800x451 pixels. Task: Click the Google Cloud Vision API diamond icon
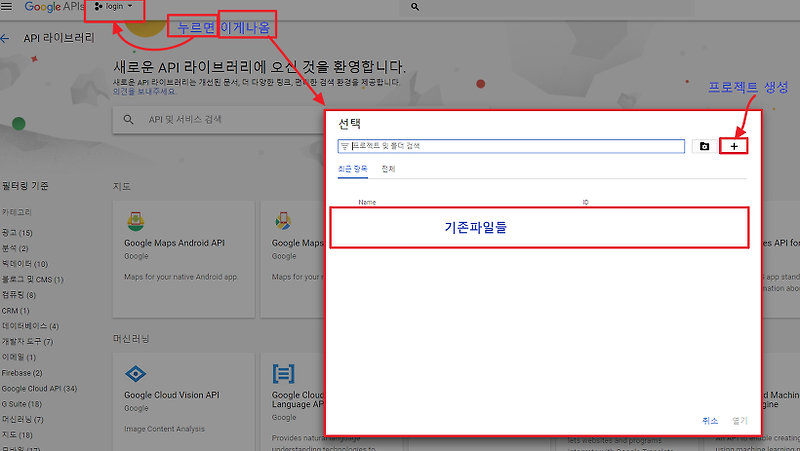(135, 374)
